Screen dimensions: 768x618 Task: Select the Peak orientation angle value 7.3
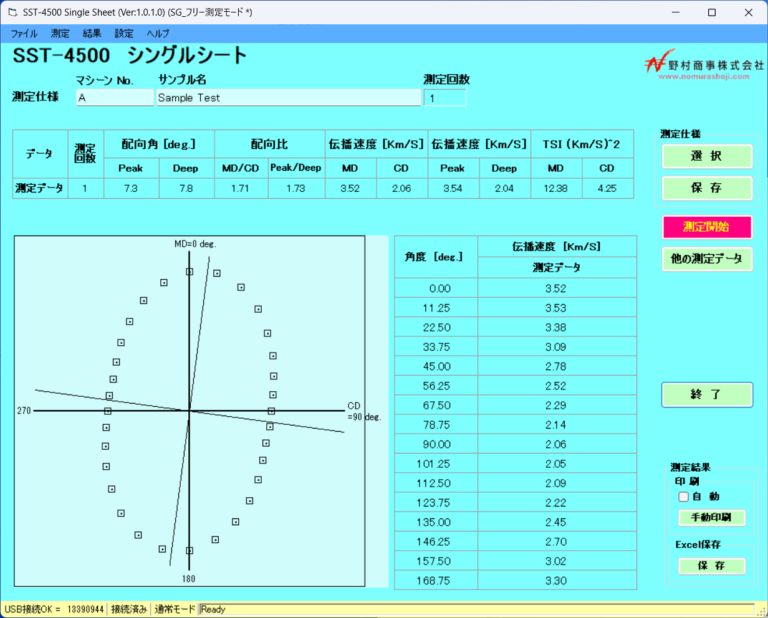pyautogui.click(x=131, y=189)
